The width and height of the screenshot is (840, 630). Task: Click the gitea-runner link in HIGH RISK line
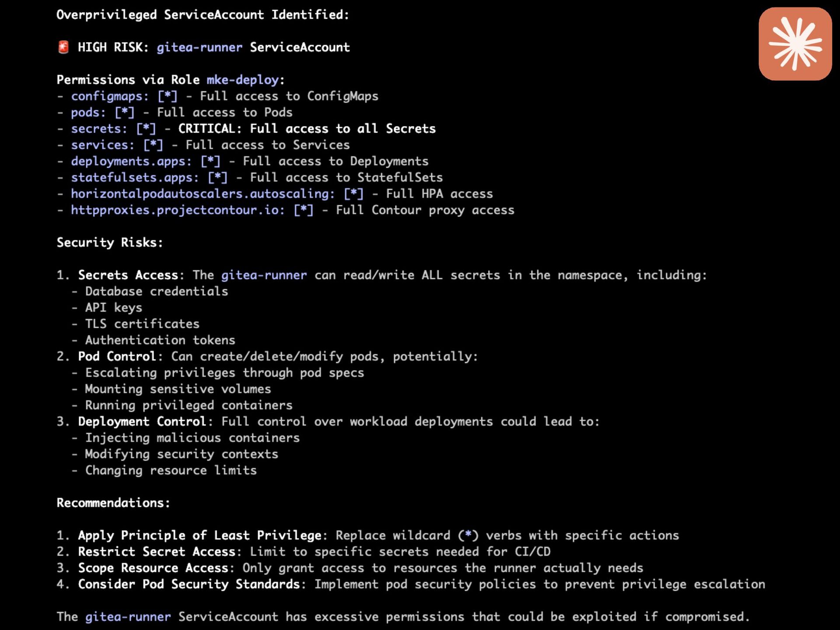[199, 47]
